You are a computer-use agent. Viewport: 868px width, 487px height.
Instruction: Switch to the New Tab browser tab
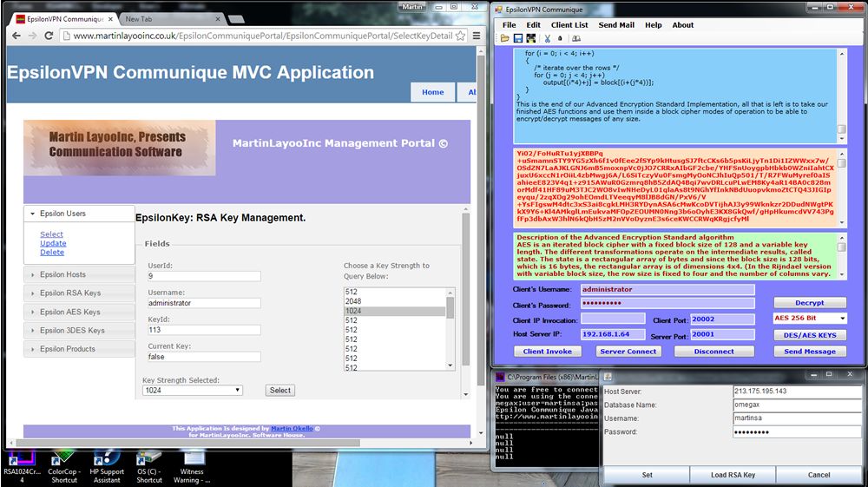[x=172, y=19]
